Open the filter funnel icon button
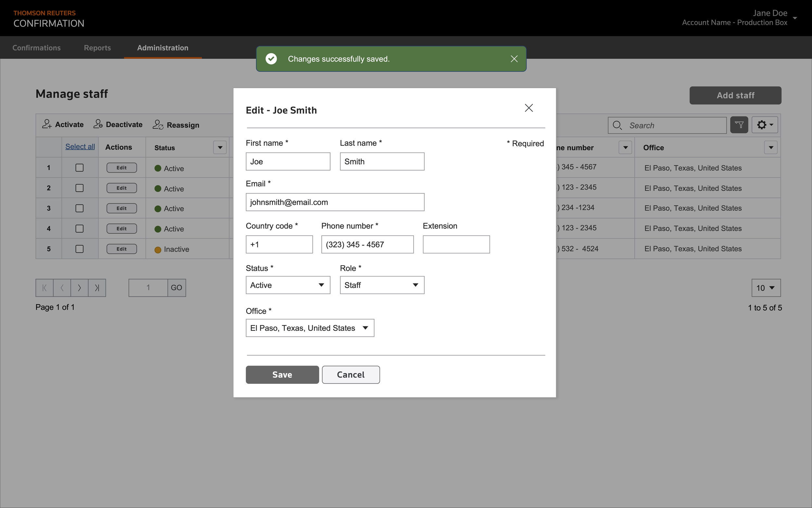 coord(739,125)
